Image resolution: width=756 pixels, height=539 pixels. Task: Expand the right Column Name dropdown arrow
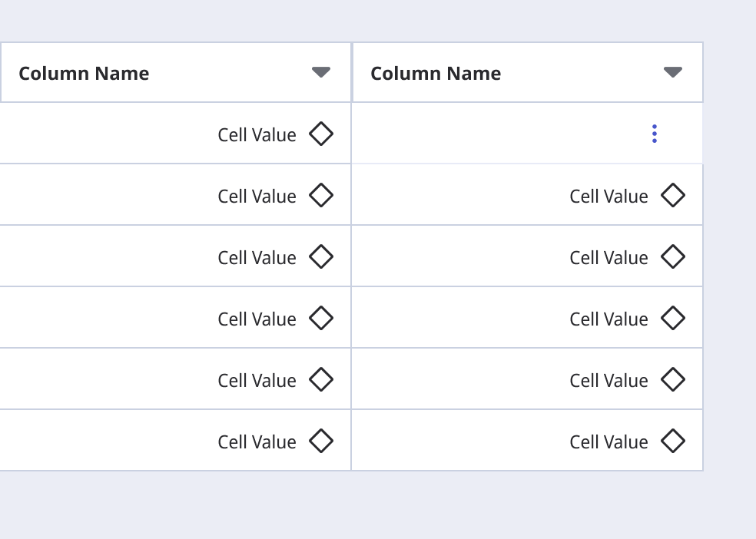pyautogui.click(x=673, y=72)
